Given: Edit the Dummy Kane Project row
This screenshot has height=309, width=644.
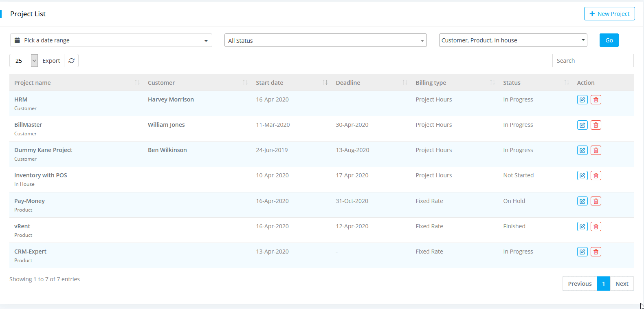Looking at the screenshot, I should click(582, 150).
